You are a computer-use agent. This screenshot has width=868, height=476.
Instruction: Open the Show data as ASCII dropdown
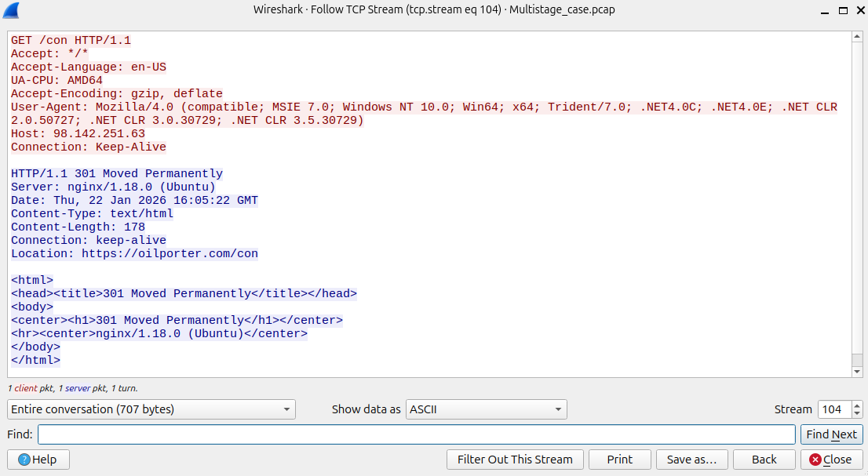(x=486, y=409)
